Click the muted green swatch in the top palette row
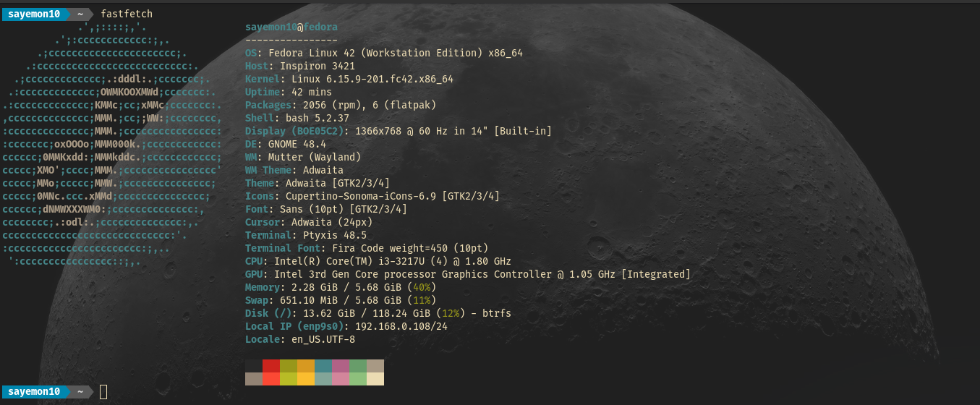The height and width of the screenshot is (405, 980). tap(358, 366)
